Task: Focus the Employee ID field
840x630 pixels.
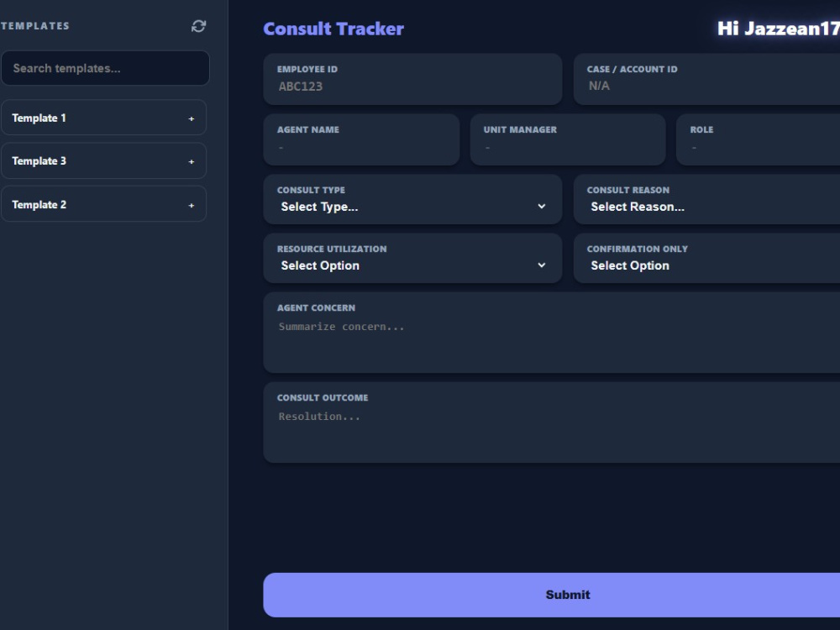Action: tap(412, 79)
